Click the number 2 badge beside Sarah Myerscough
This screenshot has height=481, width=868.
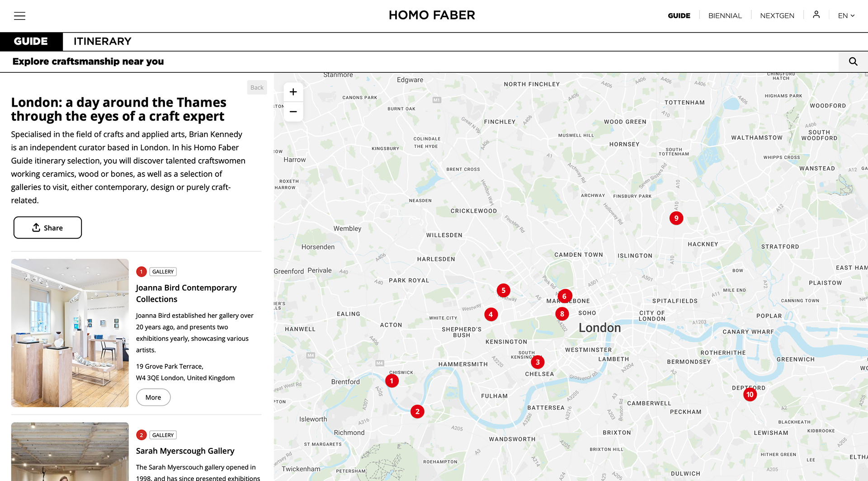coord(142,435)
